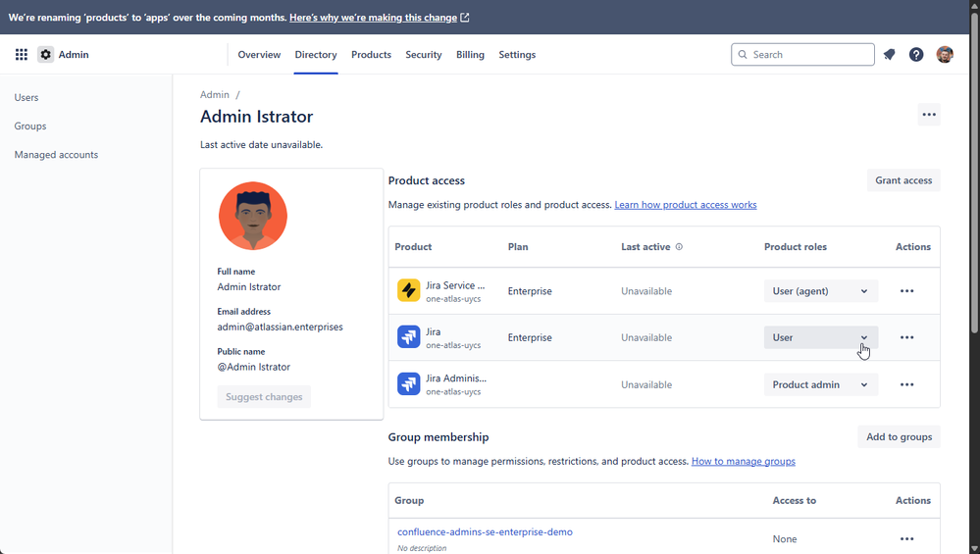Click the email admin@atlassian.enterprises

pyautogui.click(x=280, y=327)
